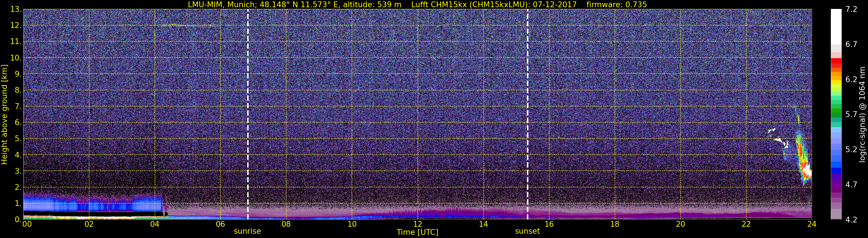Select the white top segment of the colorbar
This screenshot has height=238, width=868.
(x=836, y=27)
